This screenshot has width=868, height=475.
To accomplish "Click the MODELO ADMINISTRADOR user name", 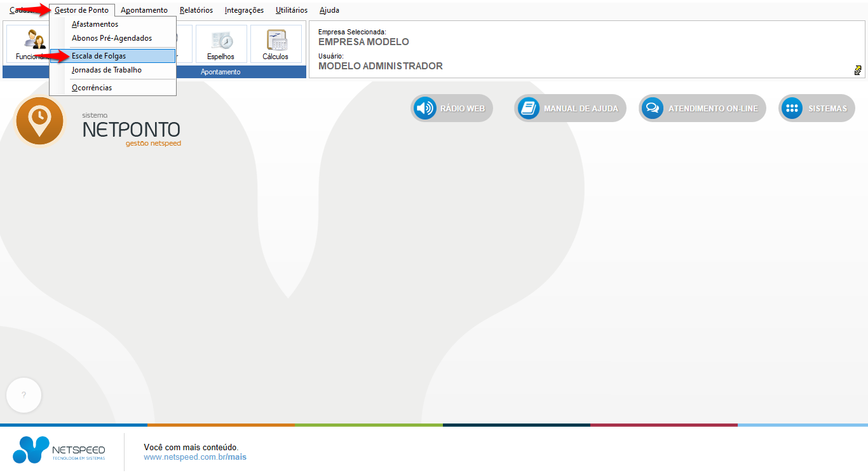I will pos(381,66).
